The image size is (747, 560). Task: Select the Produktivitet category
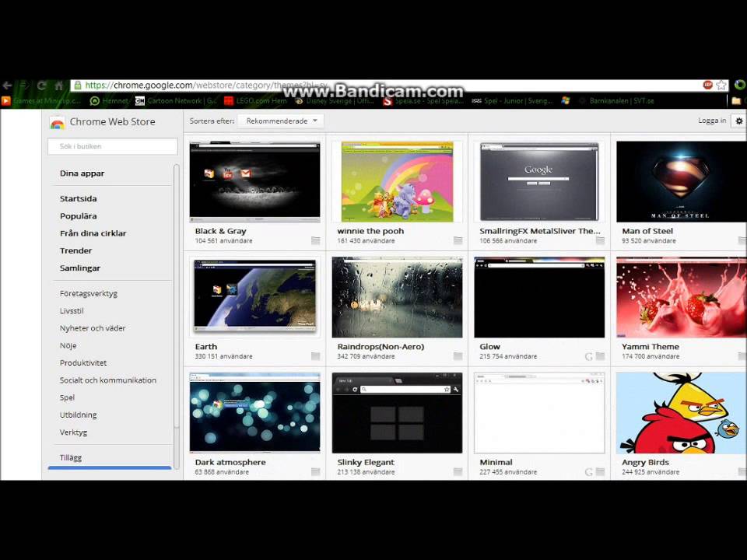[83, 363]
